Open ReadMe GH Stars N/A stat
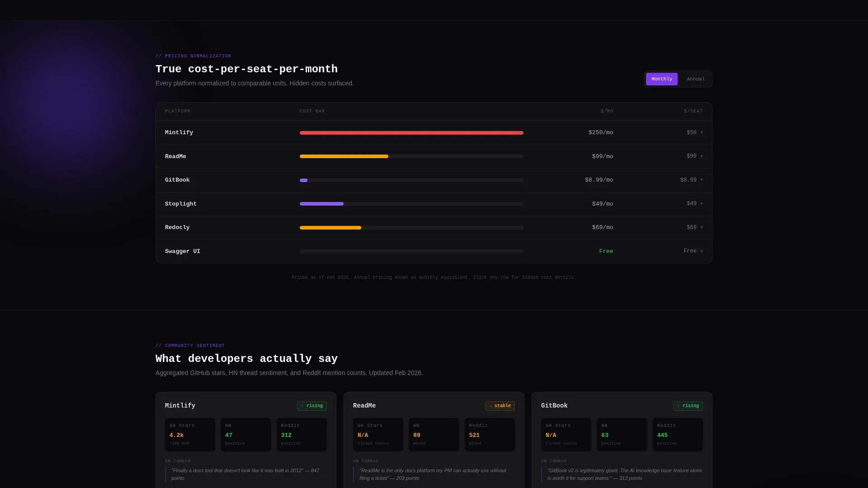This screenshot has height=488, width=868. [x=378, y=435]
